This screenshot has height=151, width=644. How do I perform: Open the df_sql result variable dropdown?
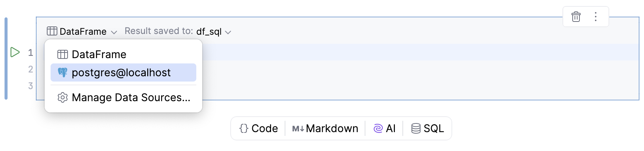click(x=209, y=31)
